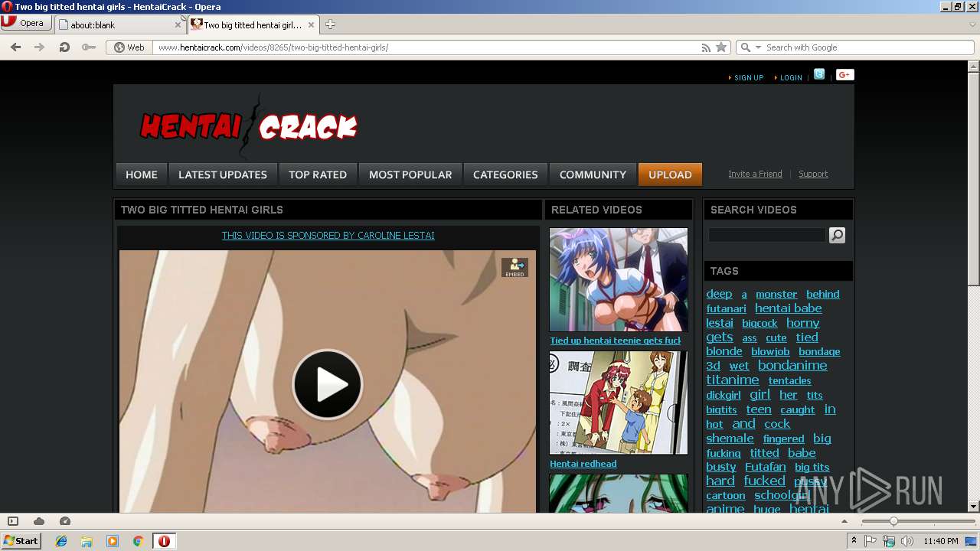The width and height of the screenshot is (980, 551).
Task: Open the Google Plus icon in site header
Action: [x=844, y=74]
